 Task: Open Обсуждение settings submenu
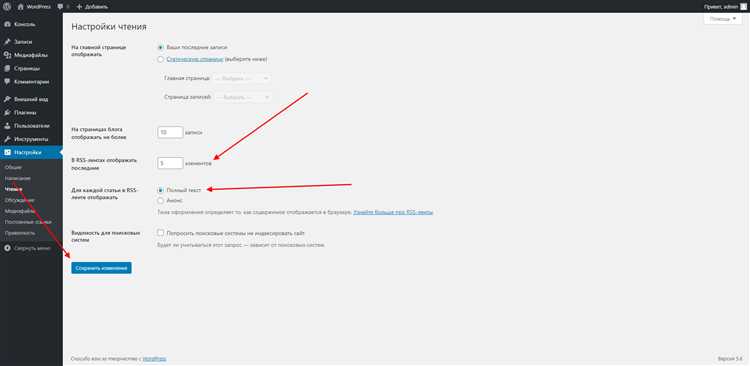(20, 200)
